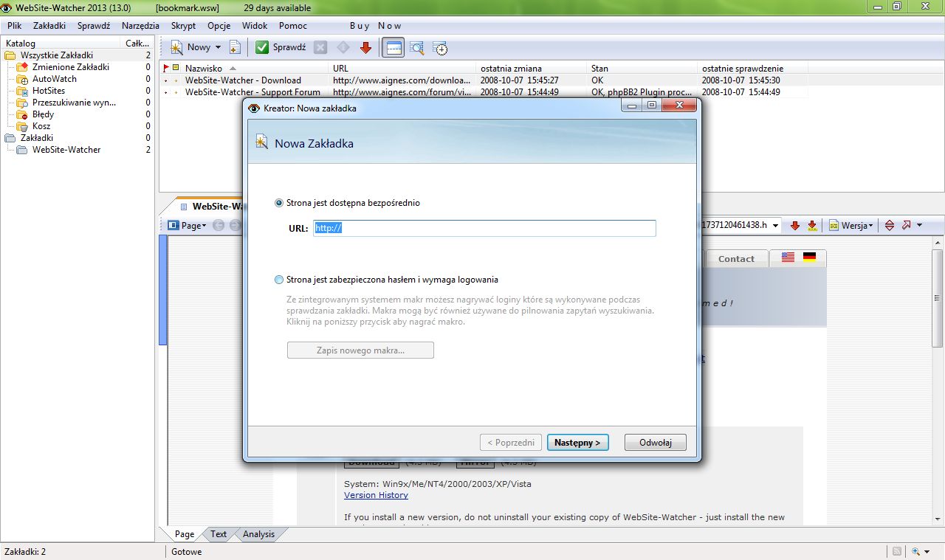Image resolution: width=945 pixels, height=560 pixels.
Task: Open the Przeszukiwanie wyn... folder
Action: pyautogui.click(x=73, y=103)
